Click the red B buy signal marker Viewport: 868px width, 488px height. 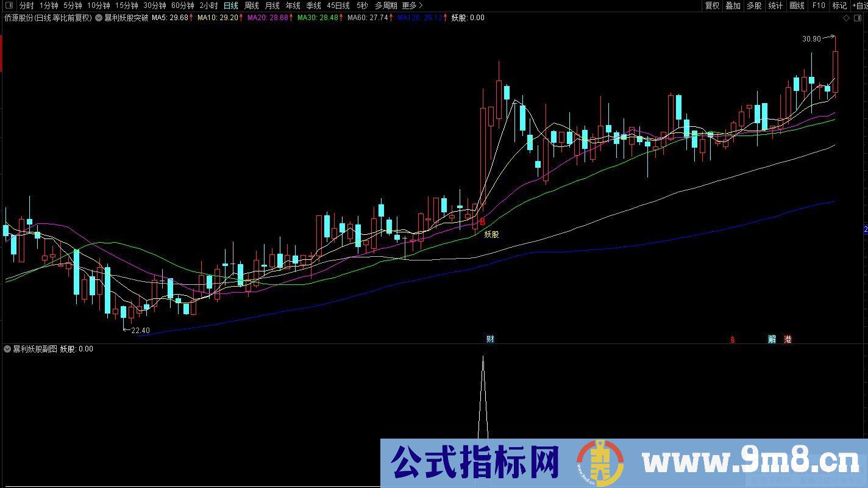pos(482,222)
